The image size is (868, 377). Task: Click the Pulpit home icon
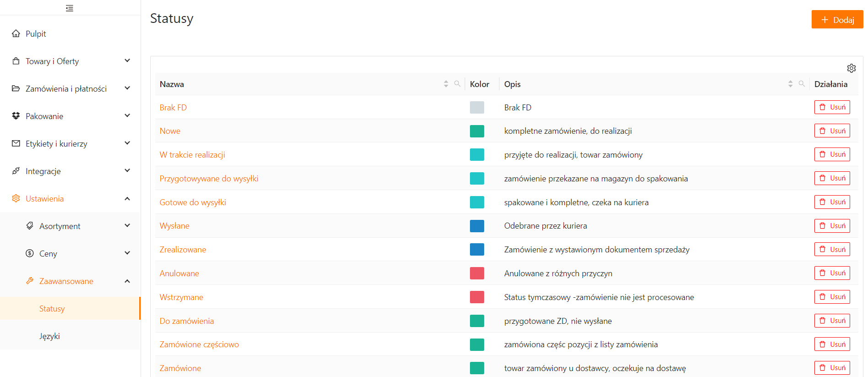click(x=16, y=33)
